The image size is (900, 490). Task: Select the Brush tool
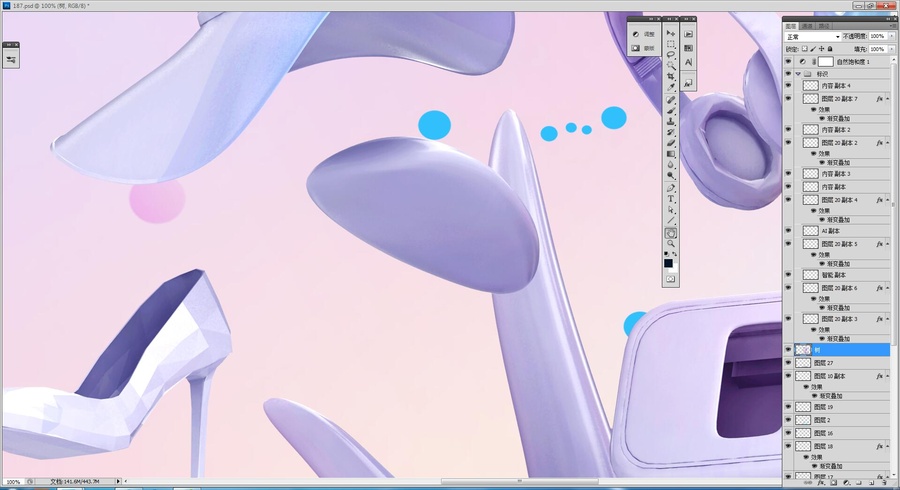click(670, 111)
